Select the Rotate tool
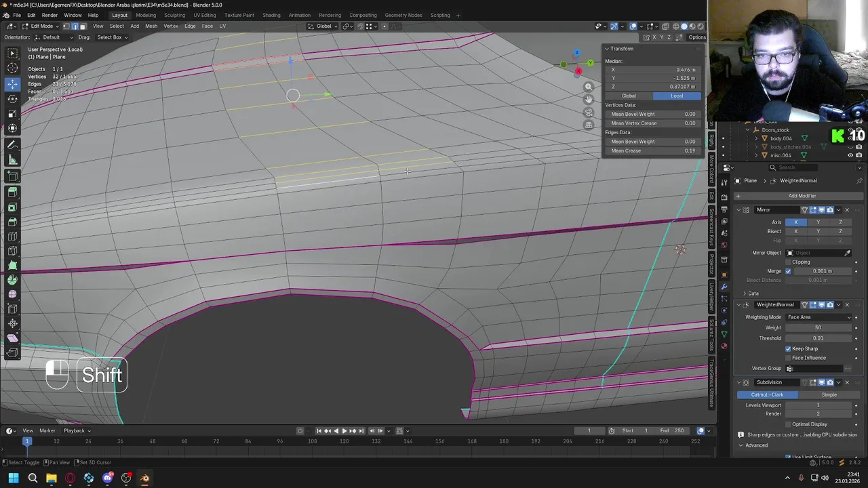868x488 pixels. pos(12,98)
